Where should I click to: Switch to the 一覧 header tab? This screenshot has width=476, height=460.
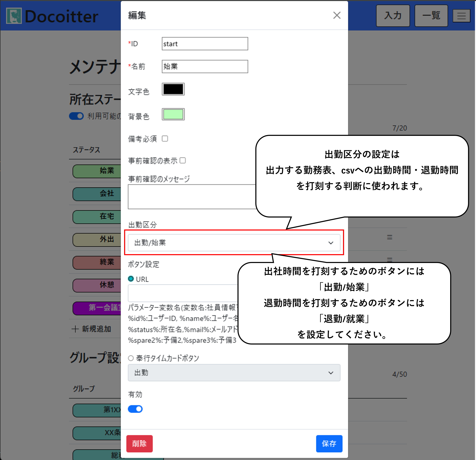pos(431,16)
